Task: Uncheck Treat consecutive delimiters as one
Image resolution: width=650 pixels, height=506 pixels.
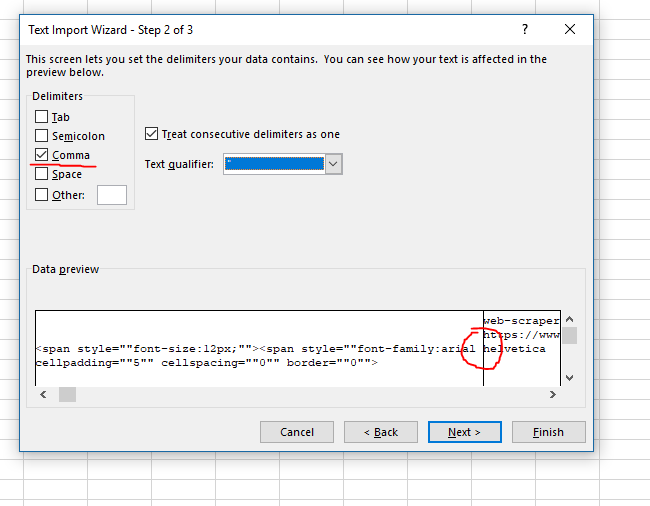Action: coord(152,134)
